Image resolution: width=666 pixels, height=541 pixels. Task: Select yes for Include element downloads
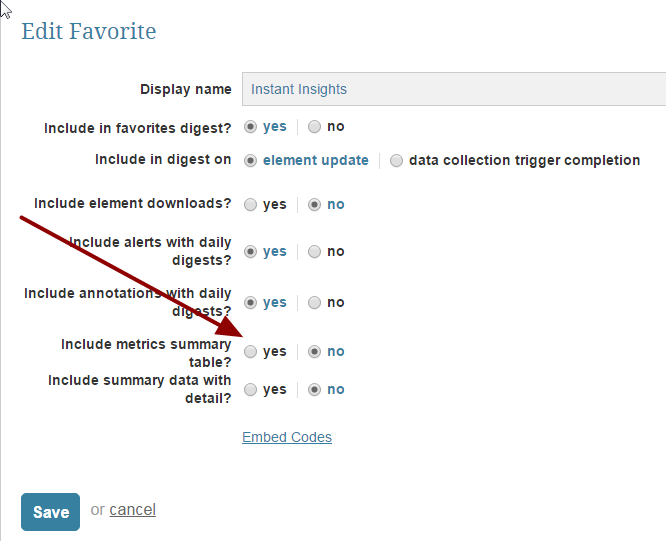coord(251,204)
